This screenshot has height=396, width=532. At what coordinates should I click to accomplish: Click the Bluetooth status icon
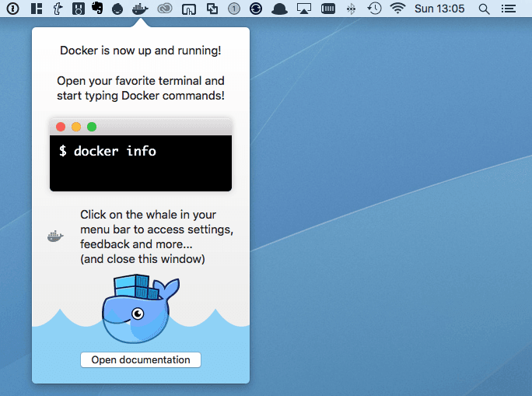[351, 9]
